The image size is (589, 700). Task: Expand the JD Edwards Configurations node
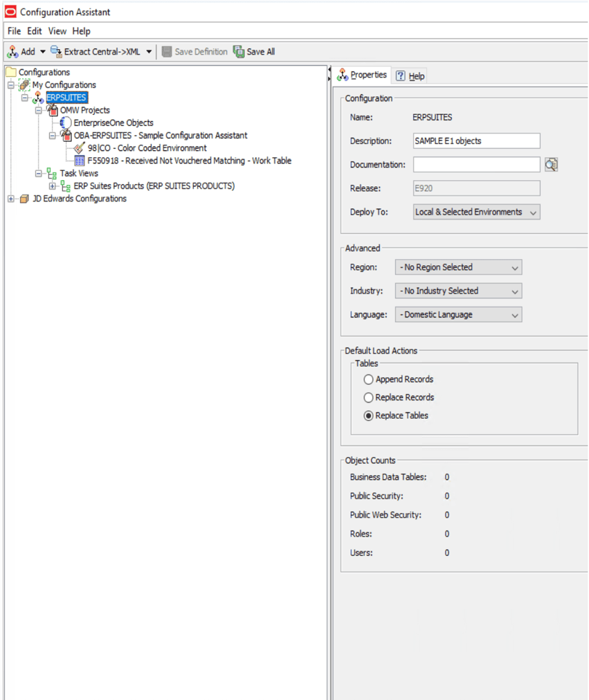point(11,199)
